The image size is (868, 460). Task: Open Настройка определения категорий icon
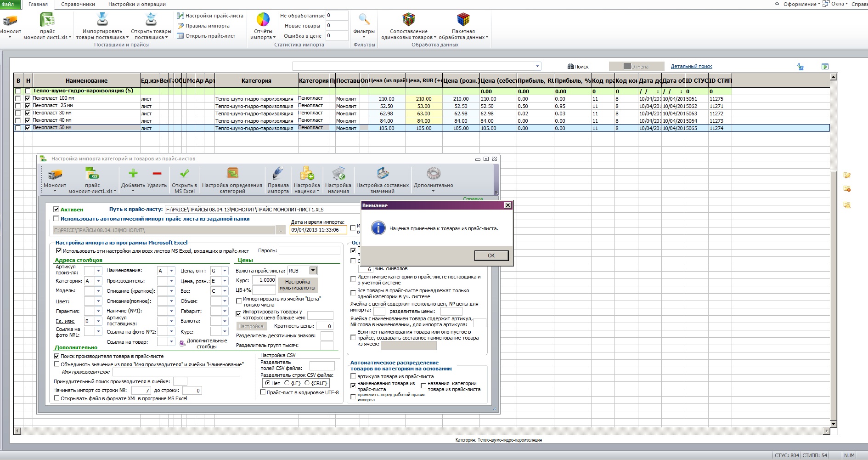click(232, 173)
